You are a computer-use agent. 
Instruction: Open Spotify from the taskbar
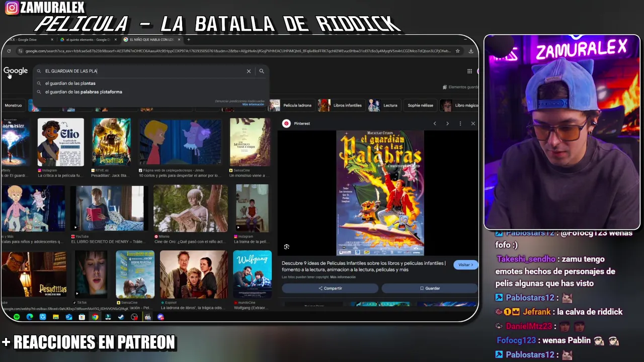[17, 317]
